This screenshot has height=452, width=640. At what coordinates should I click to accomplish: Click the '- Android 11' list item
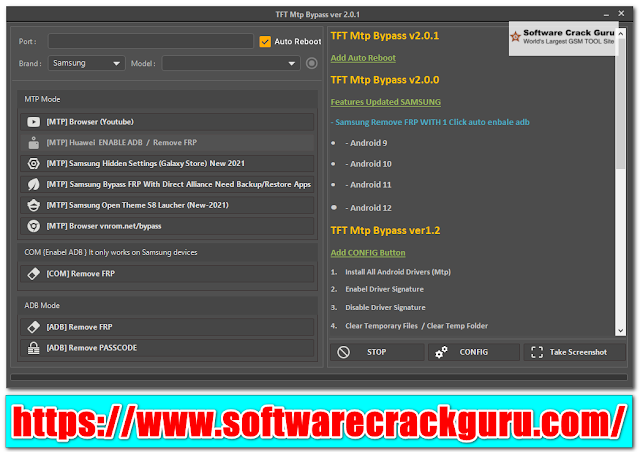pyautogui.click(x=368, y=185)
